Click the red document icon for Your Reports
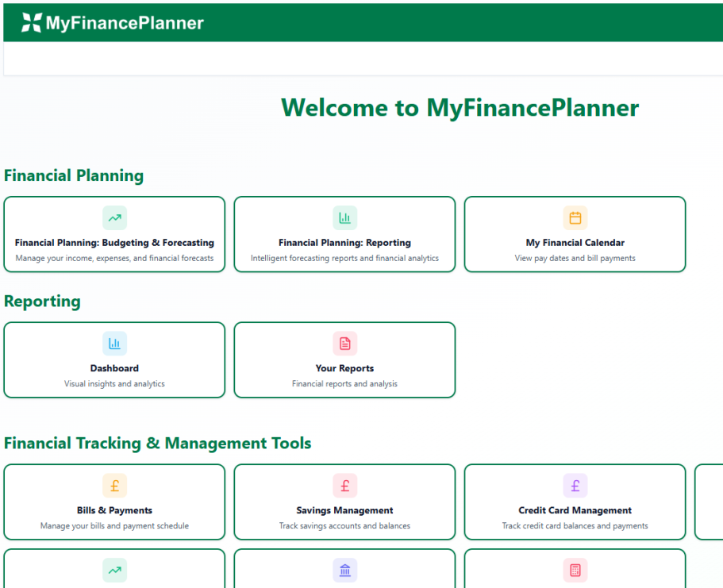 [x=344, y=344]
